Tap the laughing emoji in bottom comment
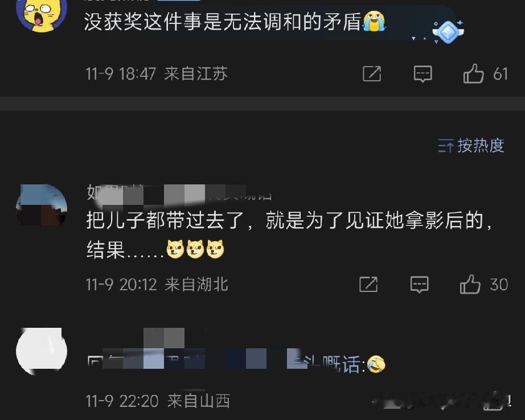This screenshot has height=420, width=525. 376,364
